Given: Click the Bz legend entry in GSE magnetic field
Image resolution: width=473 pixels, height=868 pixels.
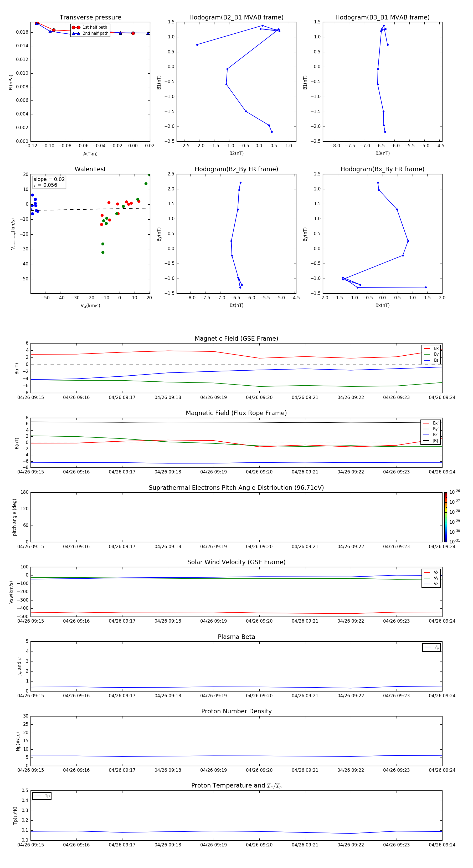Looking at the screenshot, I should click(431, 360).
